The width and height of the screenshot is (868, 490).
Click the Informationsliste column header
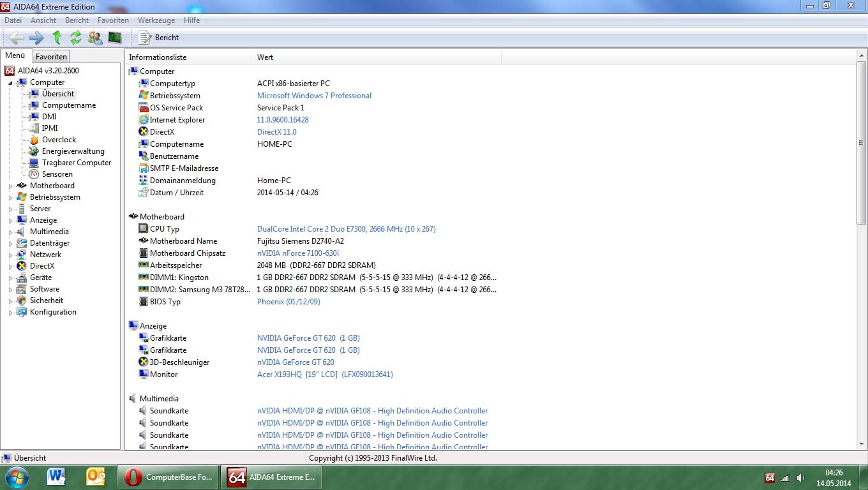tap(189, 57)
